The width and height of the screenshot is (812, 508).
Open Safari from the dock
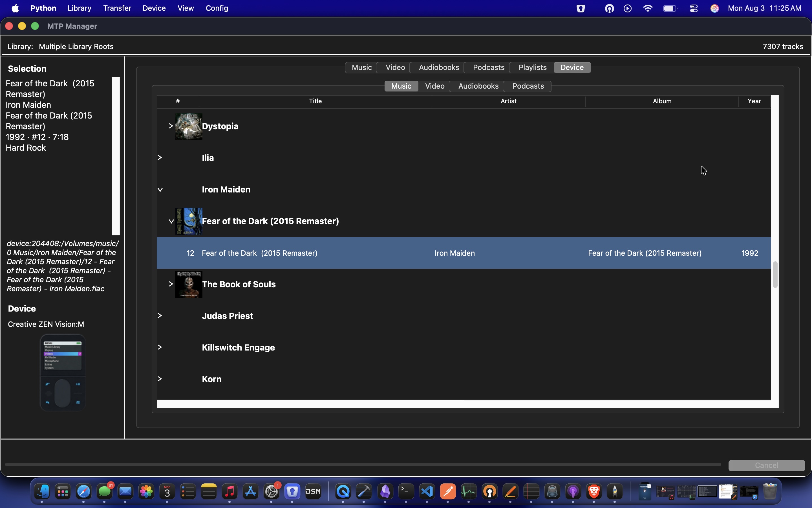(84, 492)
